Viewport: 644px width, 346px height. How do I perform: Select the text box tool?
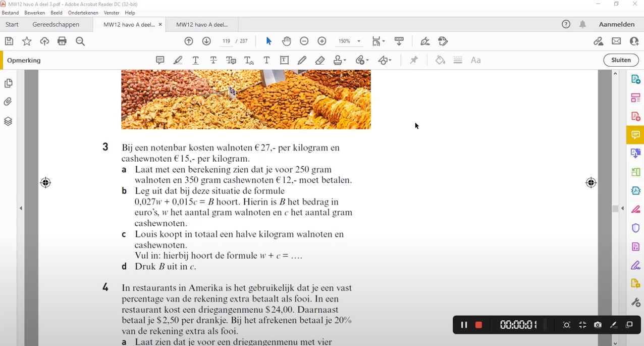(285, 61)
